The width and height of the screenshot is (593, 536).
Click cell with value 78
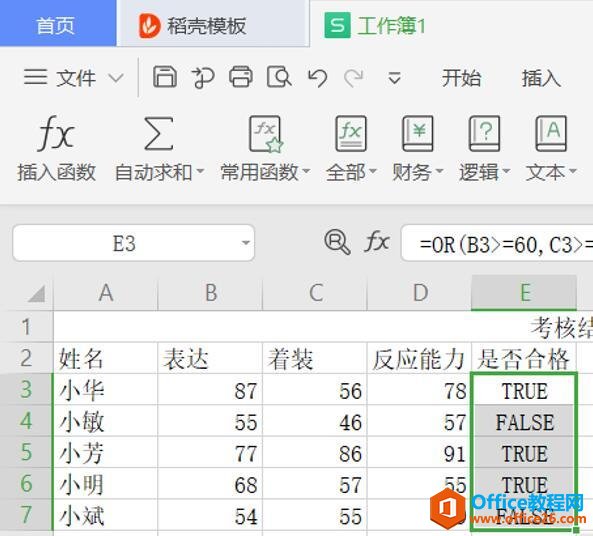pyautogui.click(x=419, y=390)
